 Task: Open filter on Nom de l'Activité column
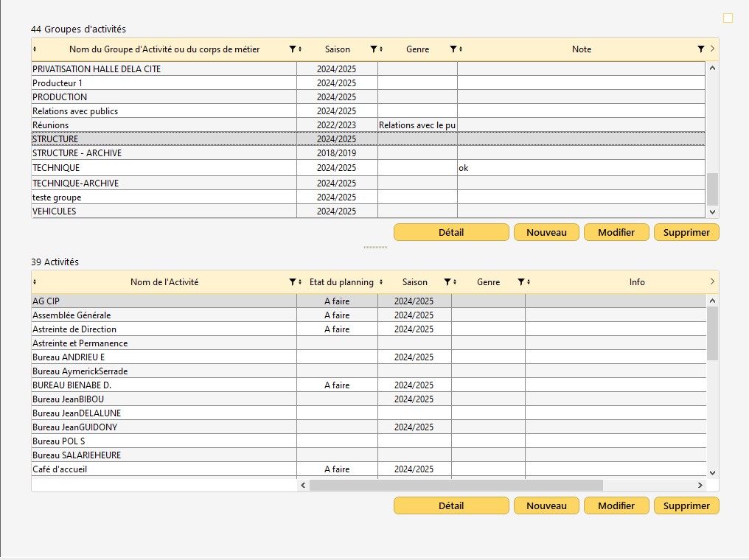point(292,282)
